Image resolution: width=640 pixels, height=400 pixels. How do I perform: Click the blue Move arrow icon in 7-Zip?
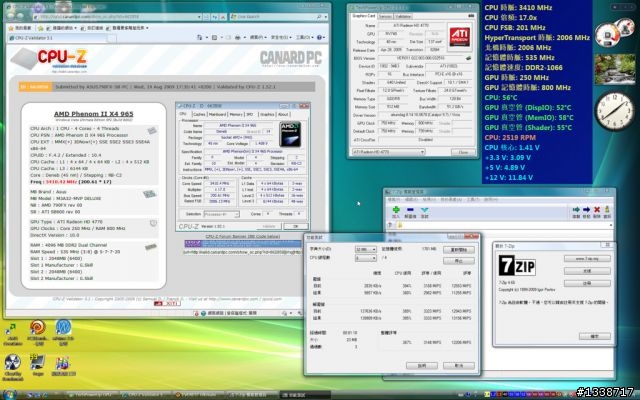587,210
